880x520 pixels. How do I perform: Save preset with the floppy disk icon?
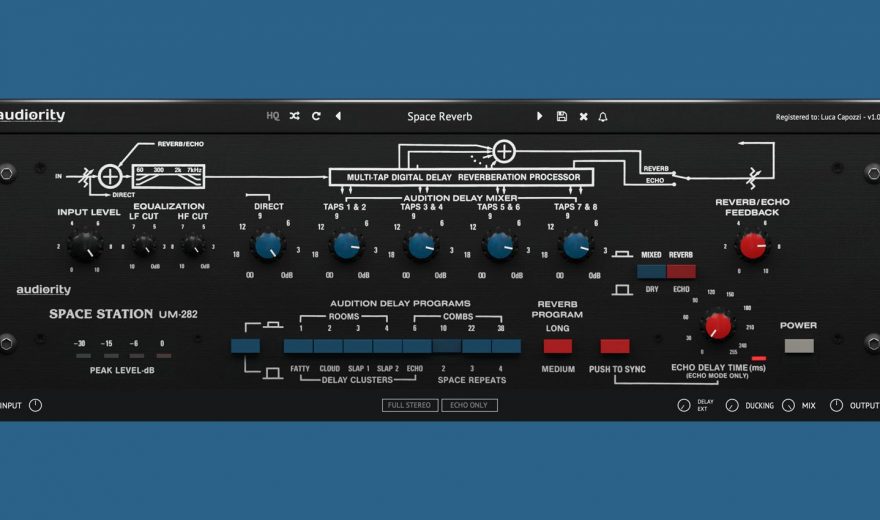click(562, 116)
